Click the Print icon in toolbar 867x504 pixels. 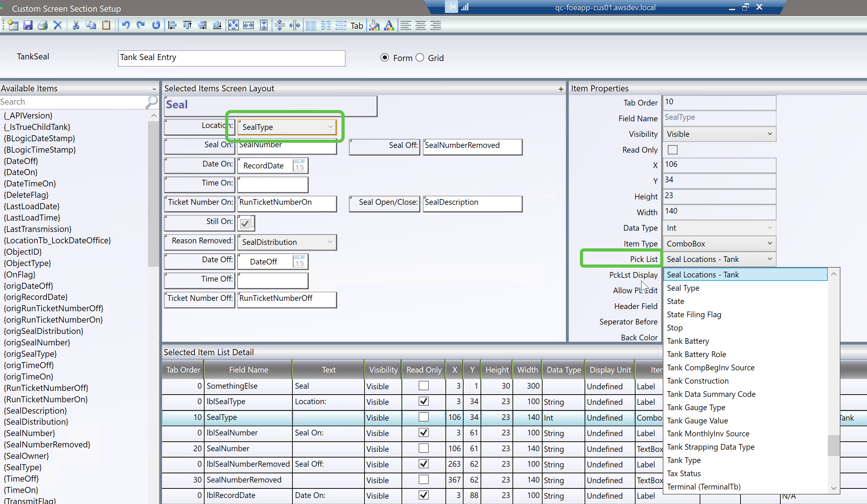tap(43, 25)
